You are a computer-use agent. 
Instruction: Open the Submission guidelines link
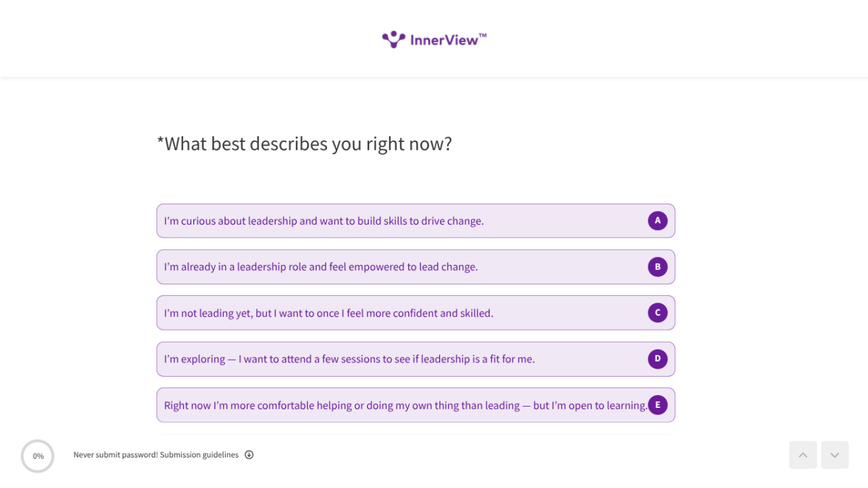(x=199, y=455)
